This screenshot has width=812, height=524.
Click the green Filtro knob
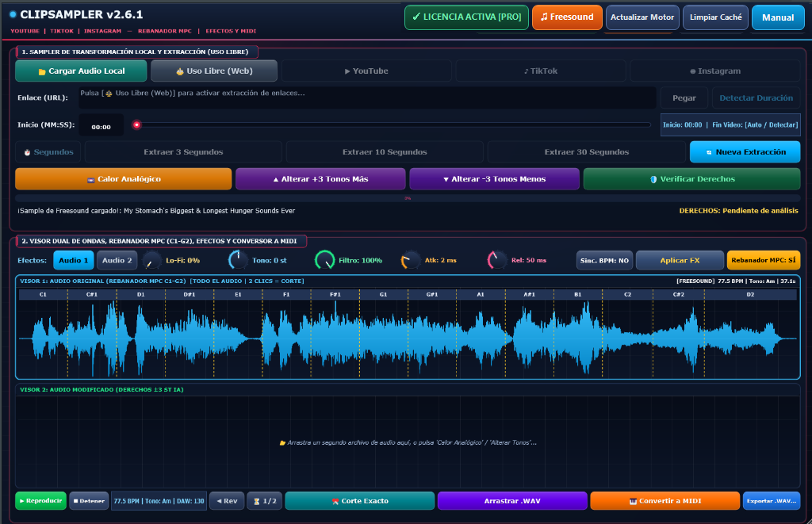(x=324, y=260)
